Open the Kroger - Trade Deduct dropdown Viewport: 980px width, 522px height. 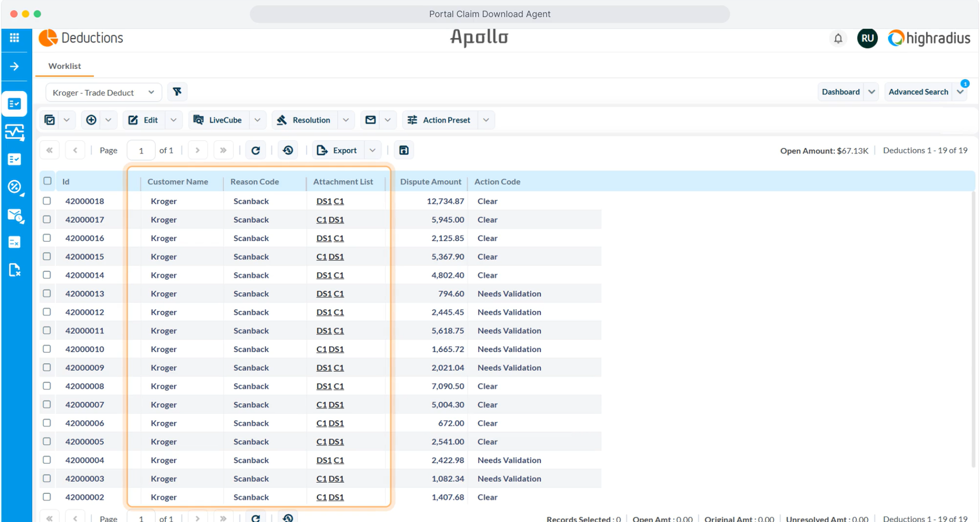tap(103, 92)
